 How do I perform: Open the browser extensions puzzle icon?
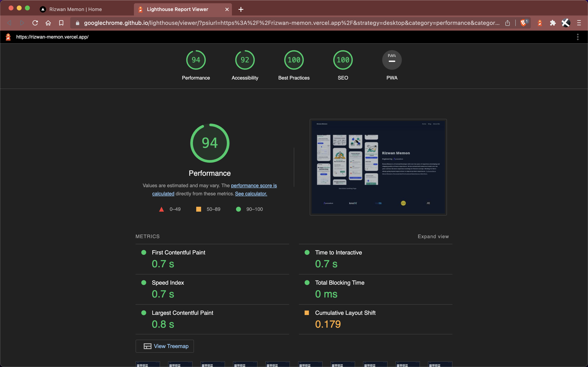tap(552, 23)
